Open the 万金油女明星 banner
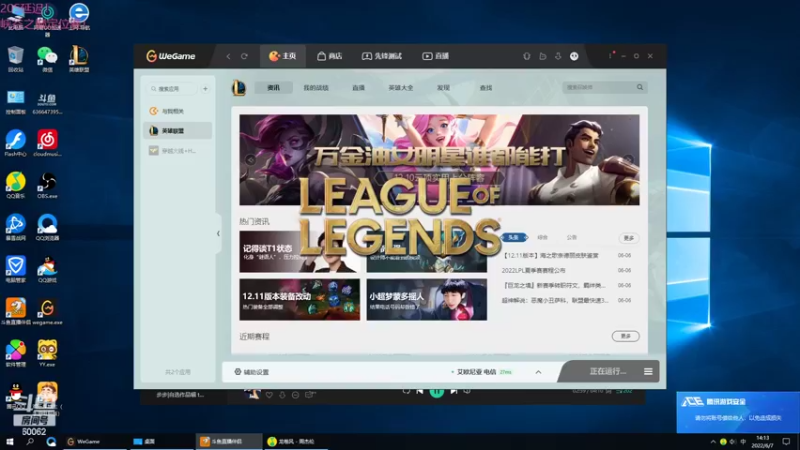Image resolution: width=800 pixels, height=450 pixels. tap(439, 160)
